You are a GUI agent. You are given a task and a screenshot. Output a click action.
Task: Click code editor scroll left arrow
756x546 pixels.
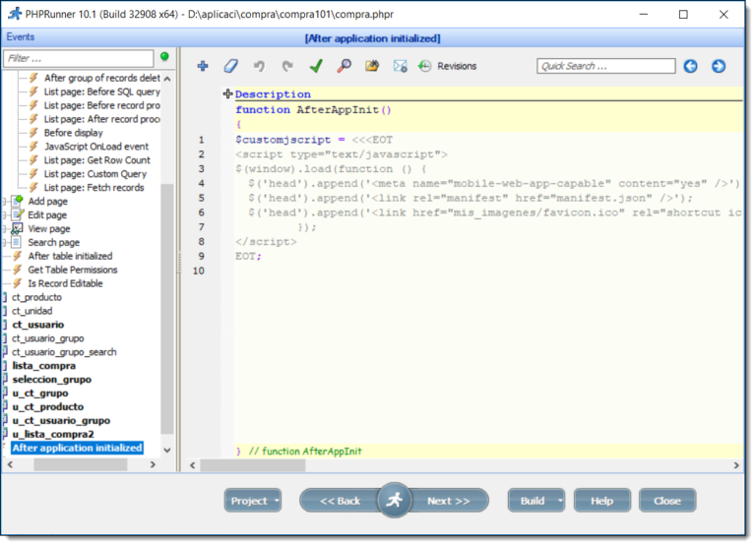pos(192,465)
